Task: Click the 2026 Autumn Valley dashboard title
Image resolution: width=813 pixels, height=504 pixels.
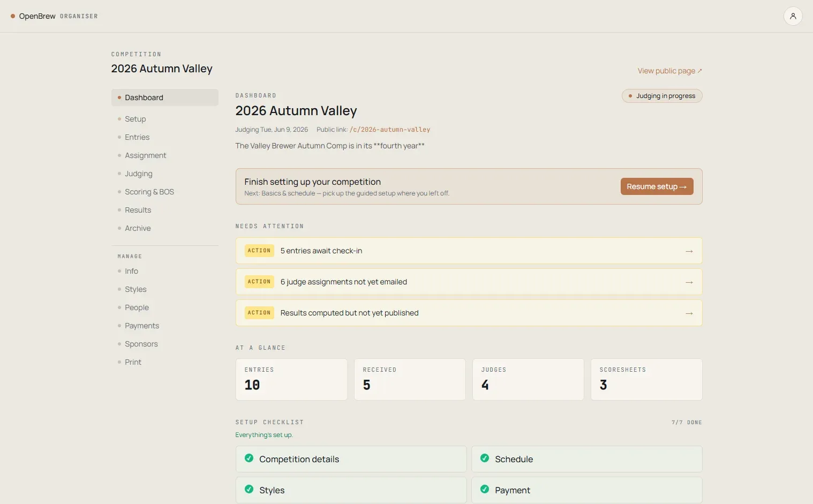Action: (296, 111)
